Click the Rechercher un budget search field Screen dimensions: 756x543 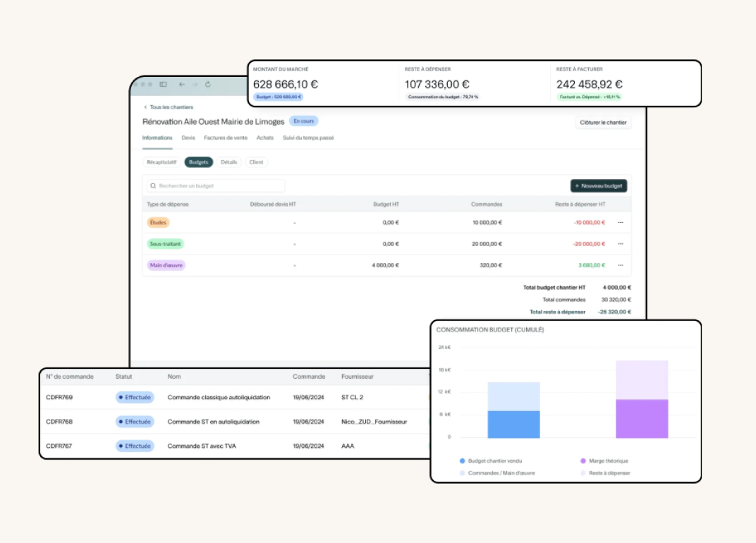click(x=216, y=185)
